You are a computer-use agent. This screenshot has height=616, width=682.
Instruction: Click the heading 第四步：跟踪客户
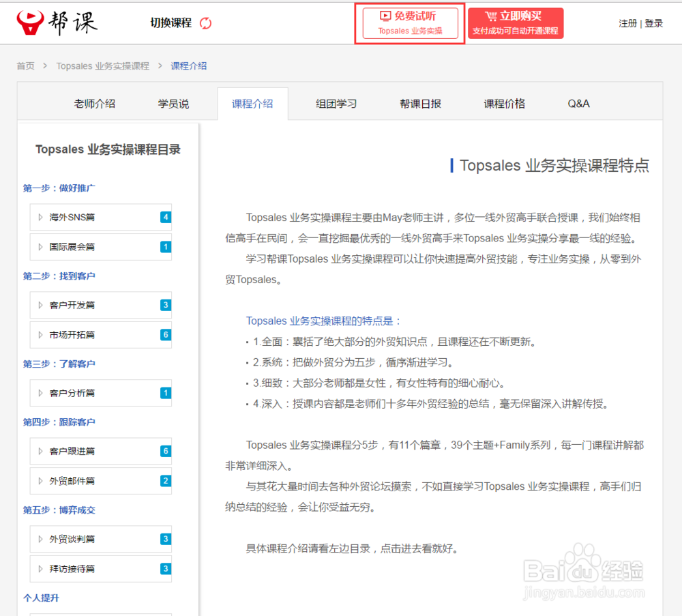59,422
